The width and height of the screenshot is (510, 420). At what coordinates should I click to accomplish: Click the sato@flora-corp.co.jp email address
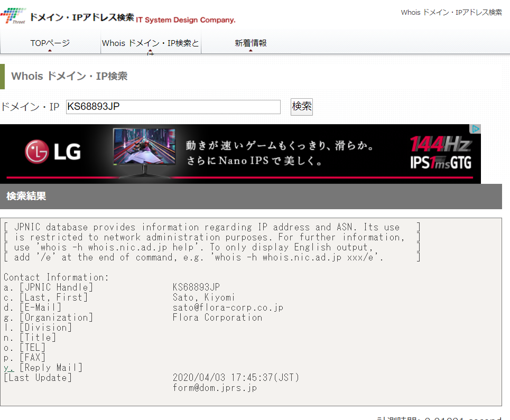(228, 307)
